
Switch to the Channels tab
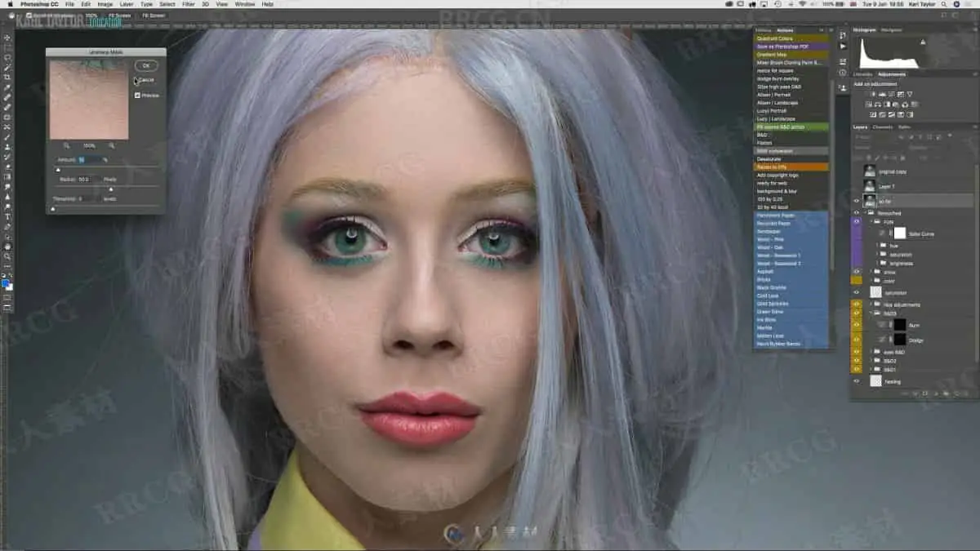pyautogui.click(x=883, y=127)
